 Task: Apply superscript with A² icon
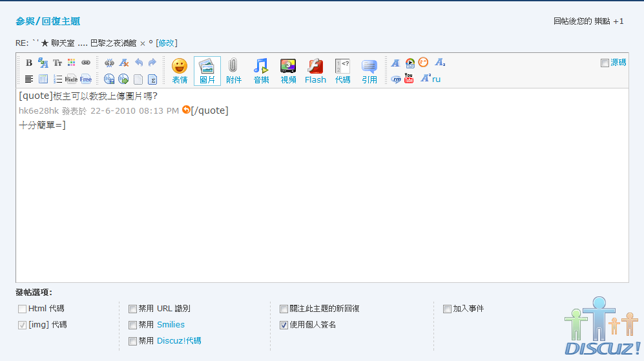(426, 78)
